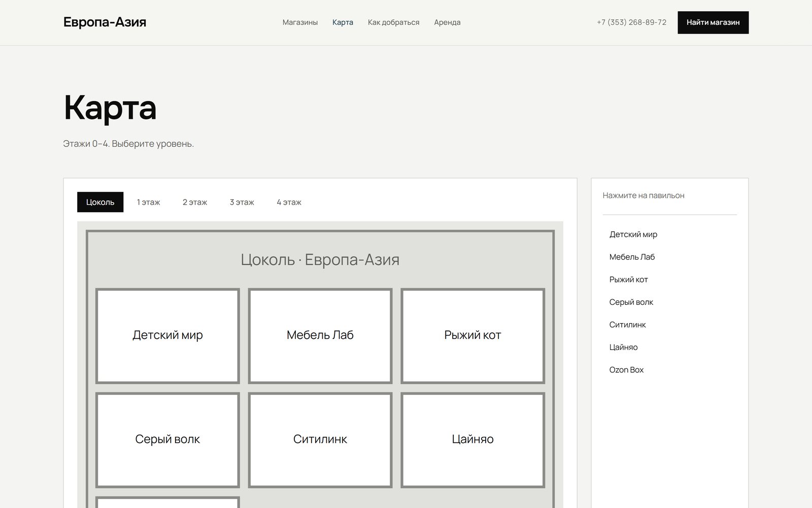Call the phone number +7 (353) 268-89-72
This screenshot has height=508, width=812.
[631, 22]
